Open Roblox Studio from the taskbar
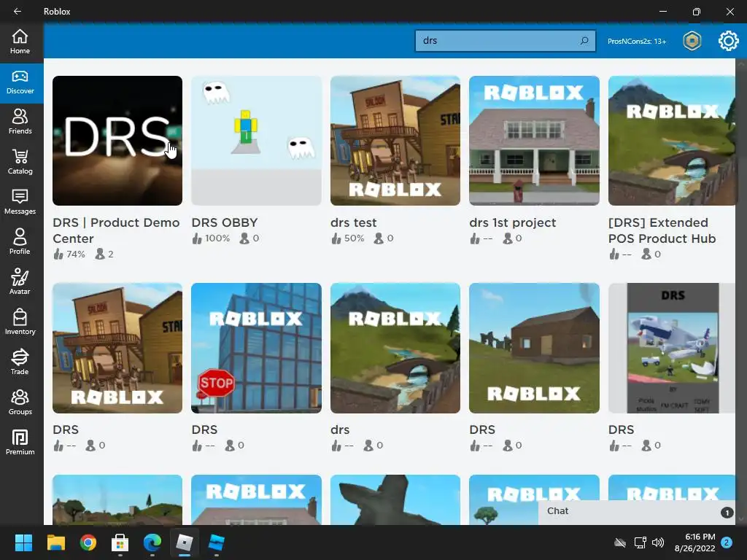Viewport: 747px width, 560px height. click(x=216, y=542)
